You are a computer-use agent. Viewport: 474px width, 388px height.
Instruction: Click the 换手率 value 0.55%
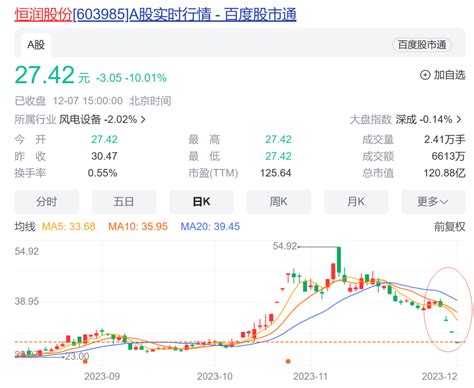click(x=102, y=173)
